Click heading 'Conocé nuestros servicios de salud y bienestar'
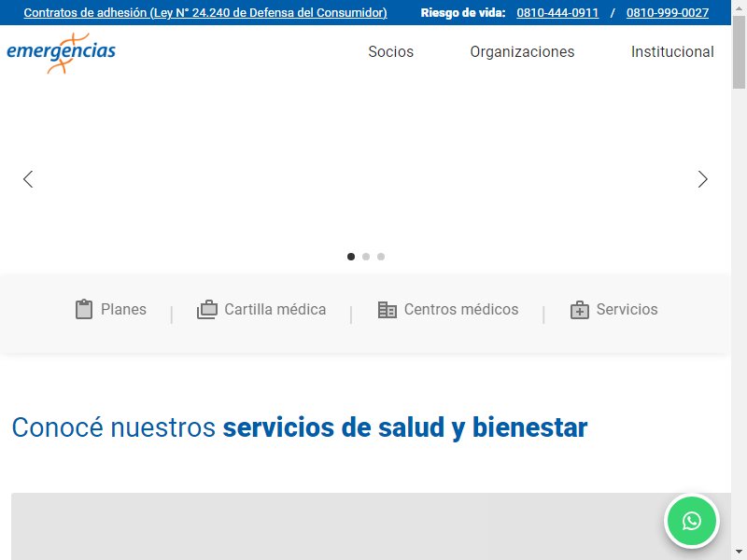Screen dimensions: 747x560 tap(299, 427)
